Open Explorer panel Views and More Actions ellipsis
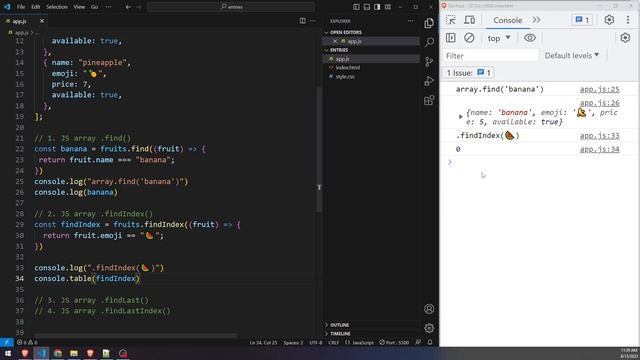The height and width of the screenshot is (360, 640). pos(410,21)
